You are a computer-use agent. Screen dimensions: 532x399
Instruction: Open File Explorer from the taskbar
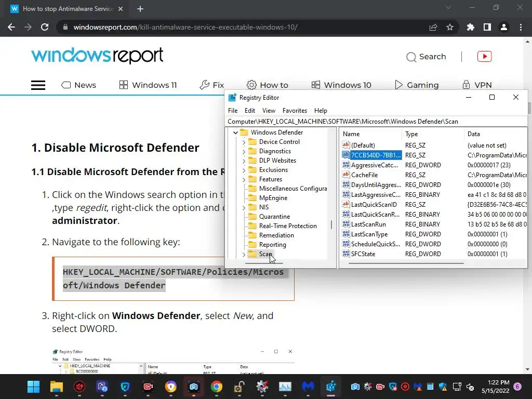point(57,387)
